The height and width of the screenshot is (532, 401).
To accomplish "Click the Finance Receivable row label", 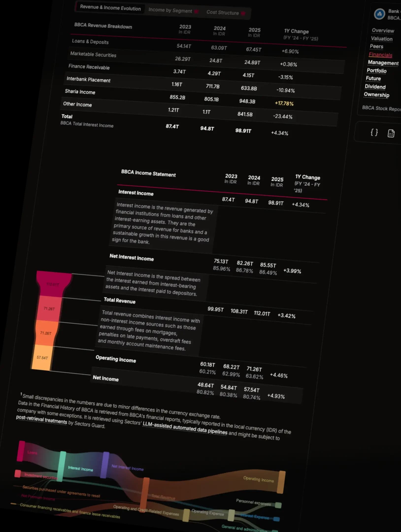I will [x=89, y=67].
